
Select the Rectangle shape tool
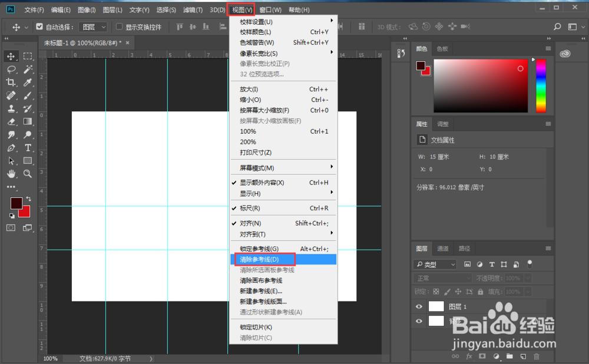point(28,161)
